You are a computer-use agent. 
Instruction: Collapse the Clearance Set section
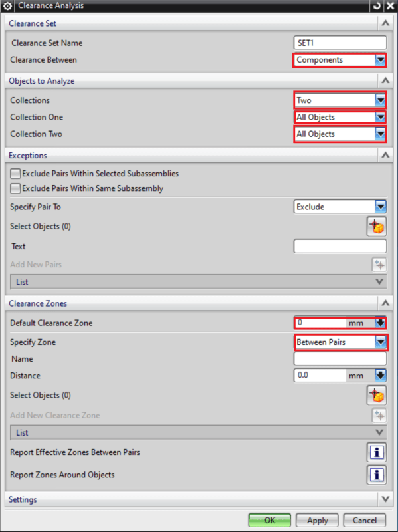pyautogui.click(x=385, y=23)
